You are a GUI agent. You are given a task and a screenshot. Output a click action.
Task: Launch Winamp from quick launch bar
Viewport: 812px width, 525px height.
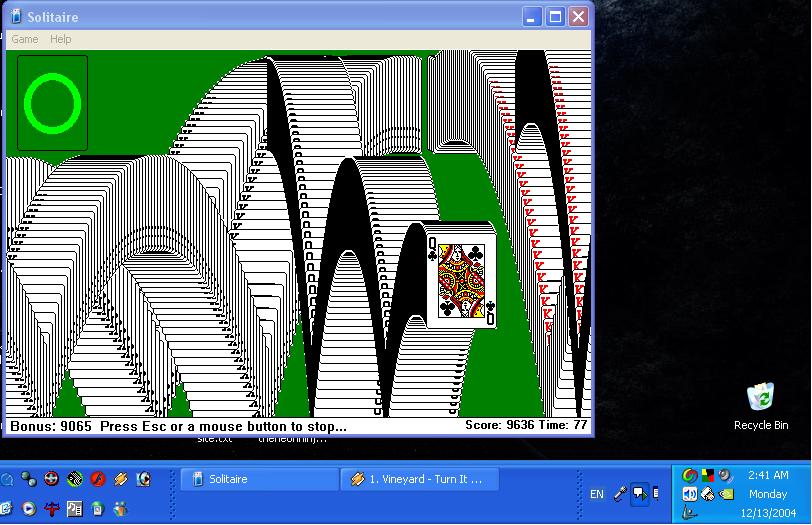click(121, 479)
